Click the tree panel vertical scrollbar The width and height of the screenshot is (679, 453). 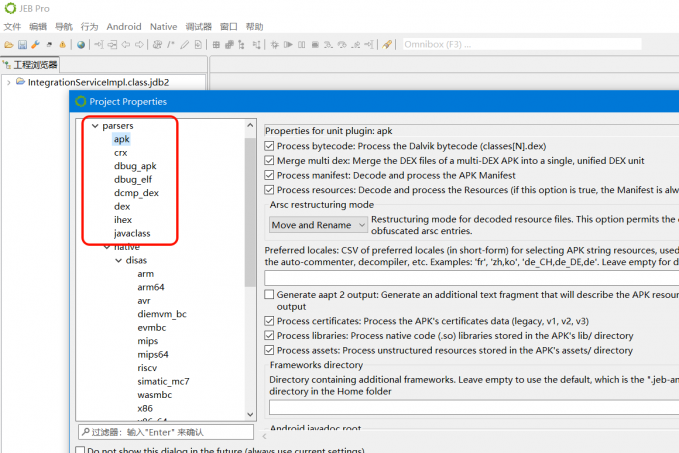(x=251, y=200)
